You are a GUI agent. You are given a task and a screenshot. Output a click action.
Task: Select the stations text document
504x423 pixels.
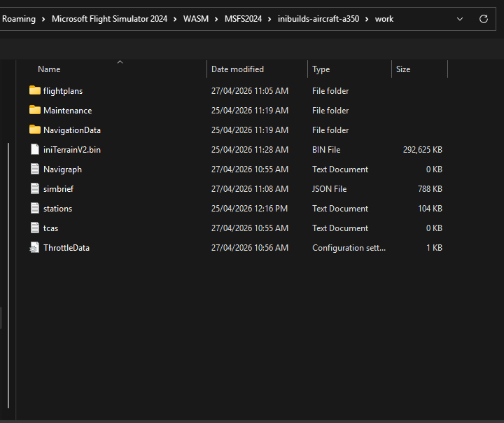click(57, 208)
